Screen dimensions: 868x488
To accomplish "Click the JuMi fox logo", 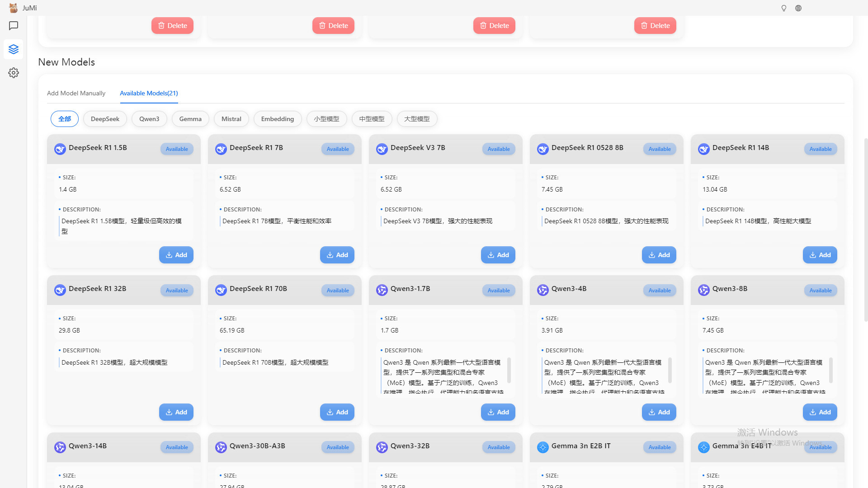I will pyautogui.click(x=13, y=8).
